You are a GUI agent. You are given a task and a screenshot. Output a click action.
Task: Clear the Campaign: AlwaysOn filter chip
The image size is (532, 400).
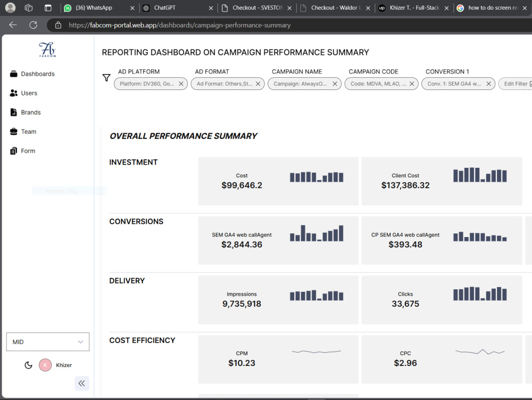[335, 84]
